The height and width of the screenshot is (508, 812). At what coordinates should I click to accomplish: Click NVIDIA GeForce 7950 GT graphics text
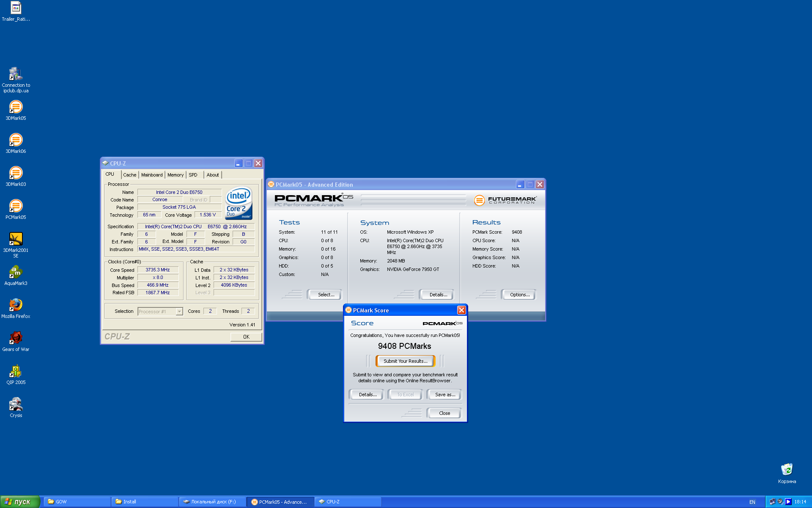413,269
